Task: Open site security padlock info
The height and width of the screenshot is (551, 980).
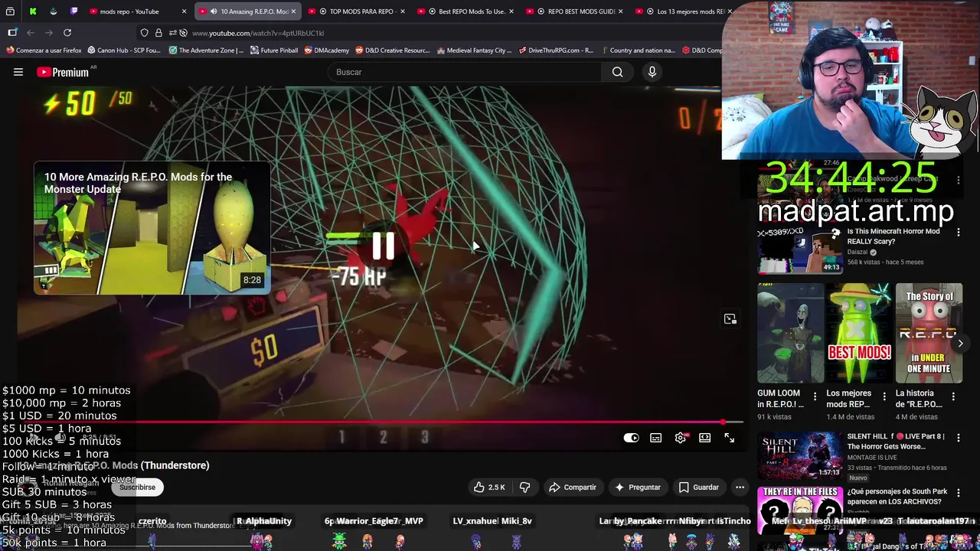Action: tap(158, 33)
